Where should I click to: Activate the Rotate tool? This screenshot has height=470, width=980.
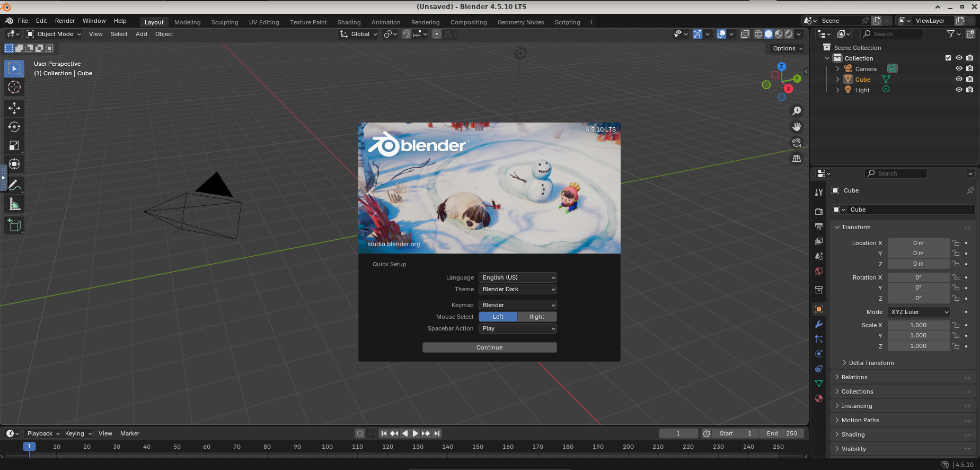14,127
